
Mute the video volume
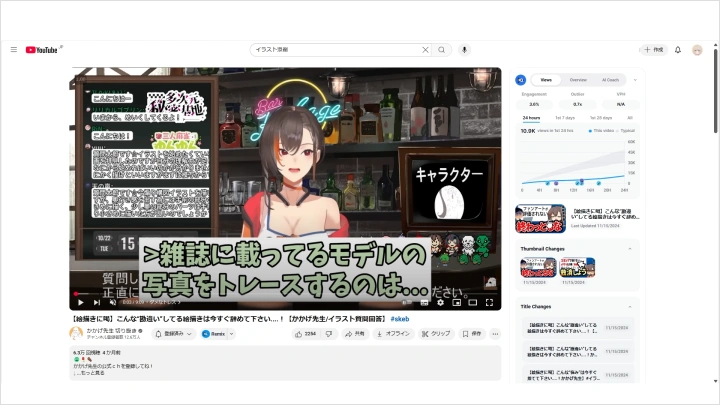coord(112,301)
